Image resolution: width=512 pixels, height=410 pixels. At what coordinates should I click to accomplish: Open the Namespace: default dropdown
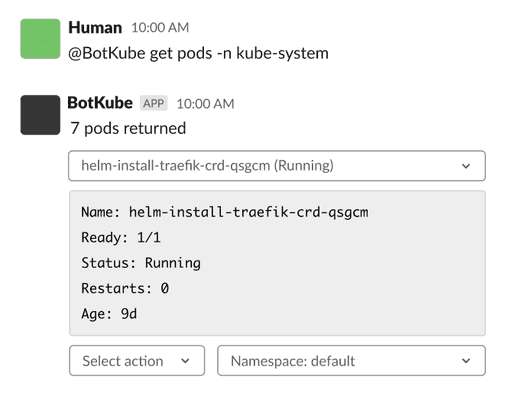351,361
